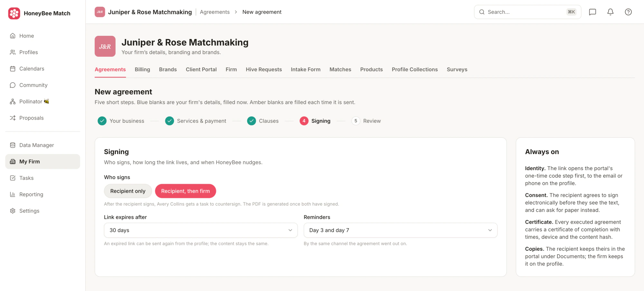The height and width of the screenshot is (291, 644).
Task: Switch to the Intake Form tab
Action: pyautogui.click(x=306, y=69)
